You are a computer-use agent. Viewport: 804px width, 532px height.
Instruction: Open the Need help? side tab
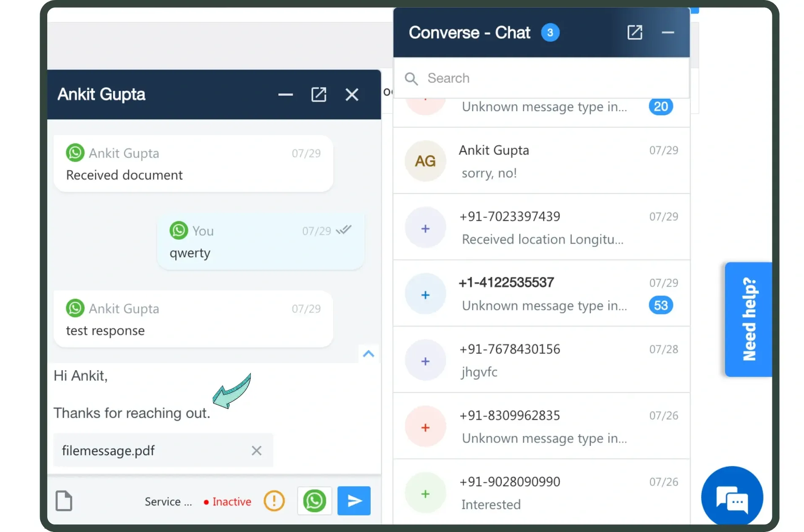749,319
